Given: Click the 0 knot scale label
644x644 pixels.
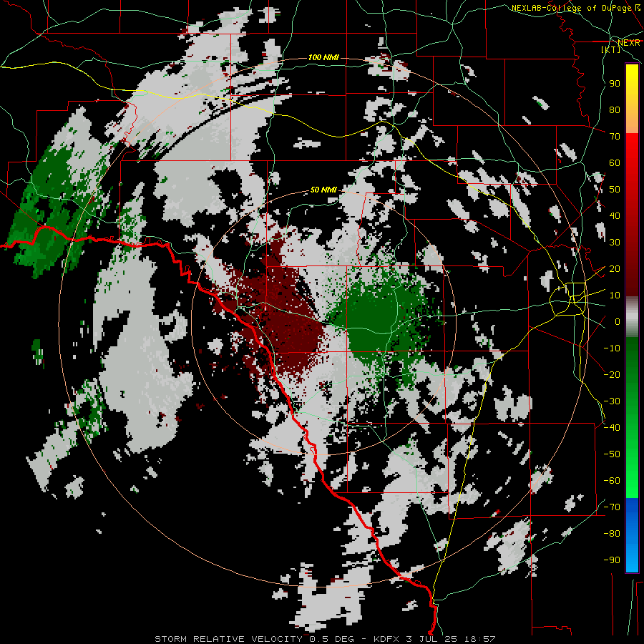Looking at the screenshot, I should (618, 322).
